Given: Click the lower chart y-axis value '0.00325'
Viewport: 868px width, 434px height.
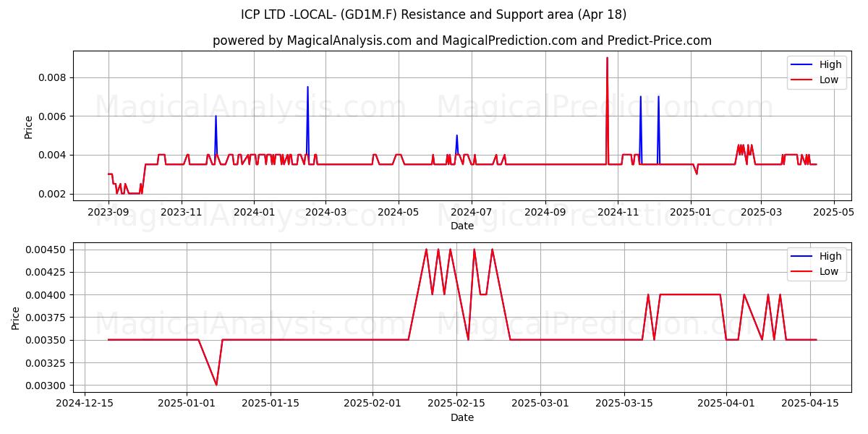Looking at the screenshot, I should tap(47, 362).
